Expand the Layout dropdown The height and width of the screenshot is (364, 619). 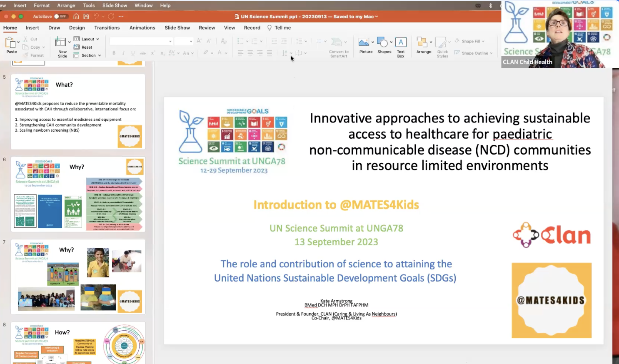coord(88,39)
